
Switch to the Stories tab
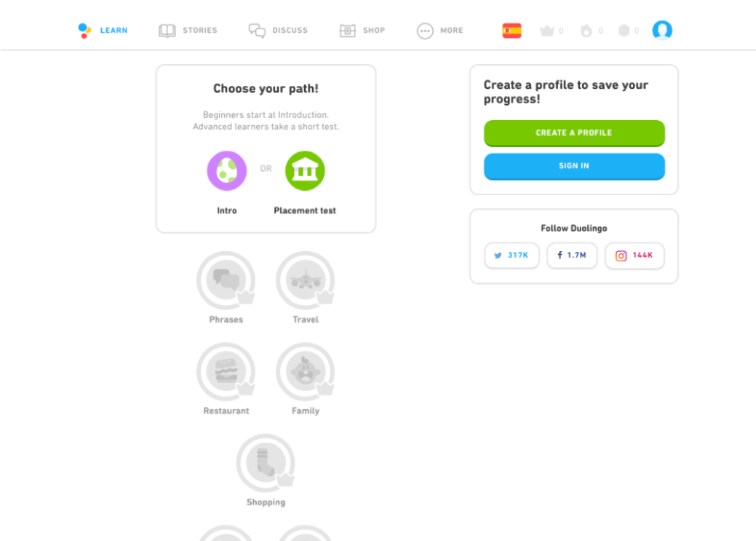click(x=188, y=31)
